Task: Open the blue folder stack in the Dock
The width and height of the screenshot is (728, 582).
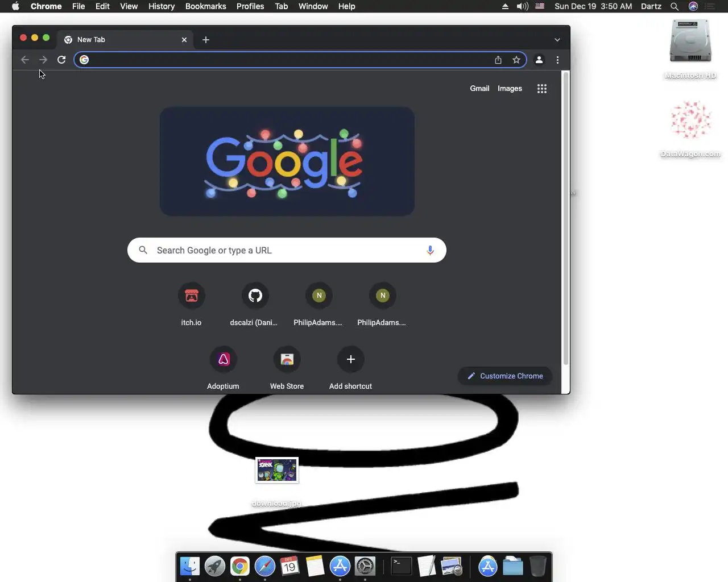Action: click(513, 566)
